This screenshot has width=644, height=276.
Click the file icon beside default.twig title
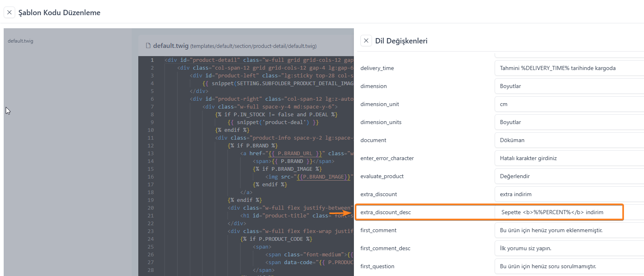[148, 46]
